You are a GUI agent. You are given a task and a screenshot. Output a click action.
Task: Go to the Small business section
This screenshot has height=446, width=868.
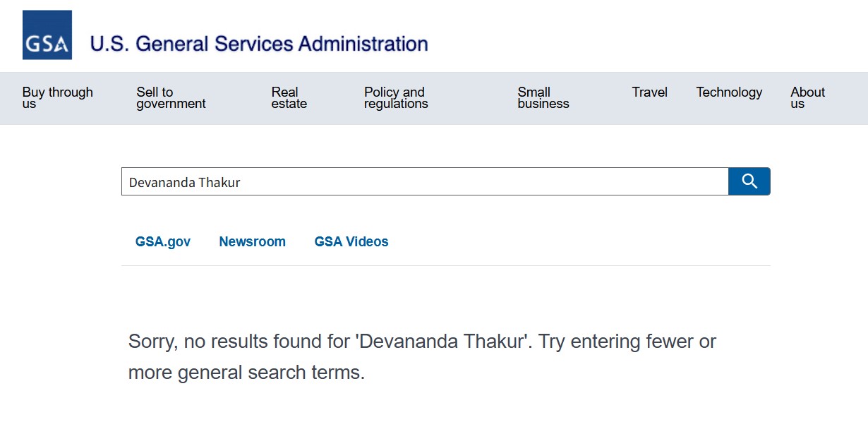[x=543, y=97]
